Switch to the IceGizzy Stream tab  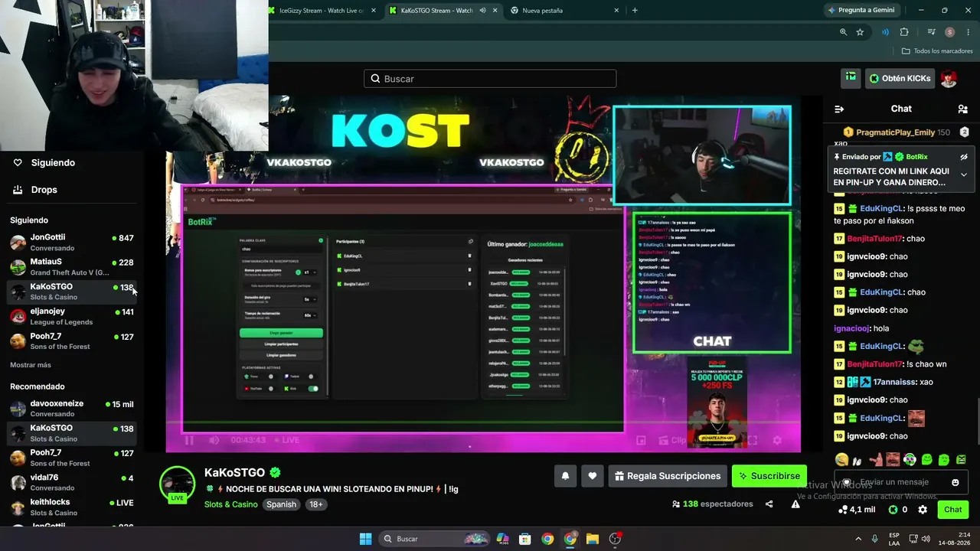pyautogui.click(x=322, y=11)
